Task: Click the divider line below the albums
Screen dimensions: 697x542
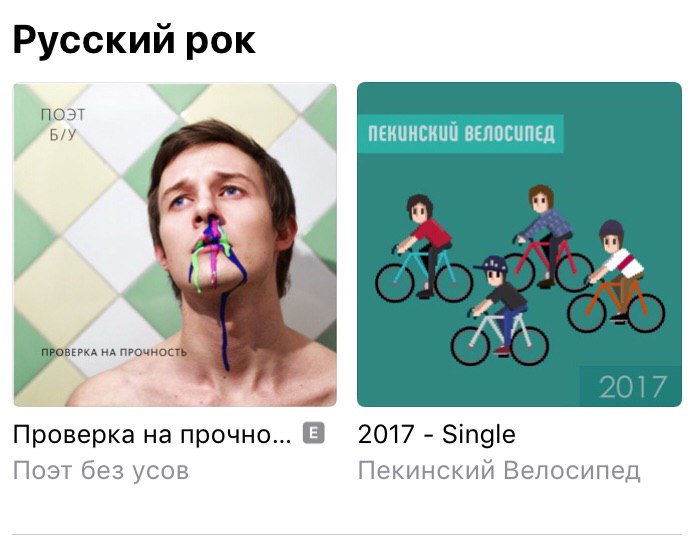Action: pyautogui.click(x=347, y=534)
